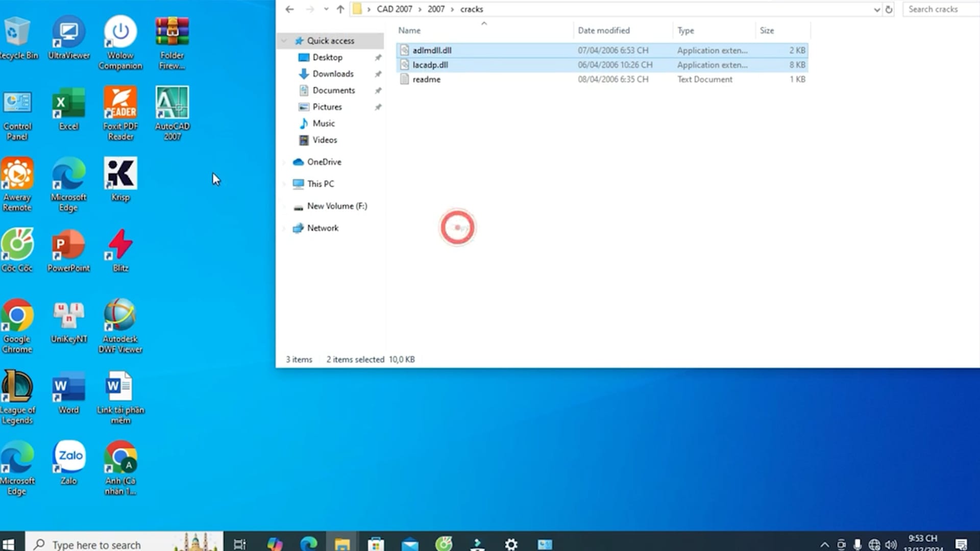Expand the chevron after CAD 2007 in path
The height and width of the screenshot is (551, 980).
point(420,9)
